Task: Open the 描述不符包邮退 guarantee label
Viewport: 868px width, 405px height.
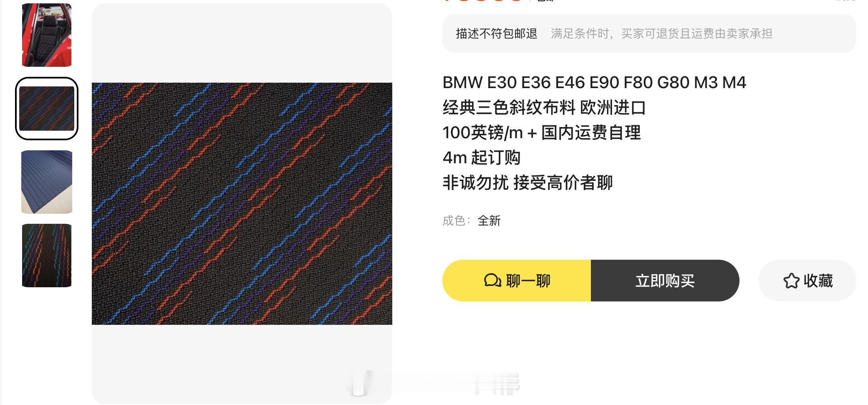Action: pos(497,33)
